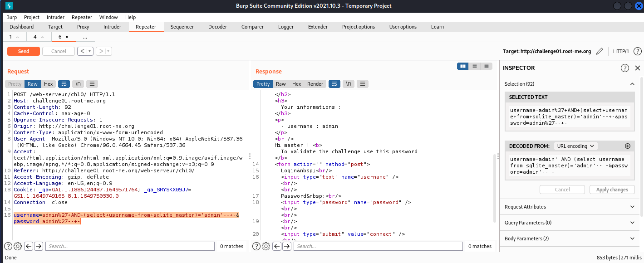Open Request search settings gear
This screenshot has width=644, height=263.
[x=18, y=246]
